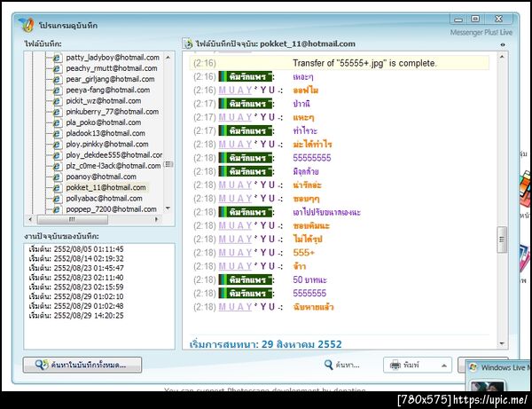Screen dimensions: 532x409
Task: Click the file icon beside peachy_rmutt@hotmail.com
Action: pos(57,68)
